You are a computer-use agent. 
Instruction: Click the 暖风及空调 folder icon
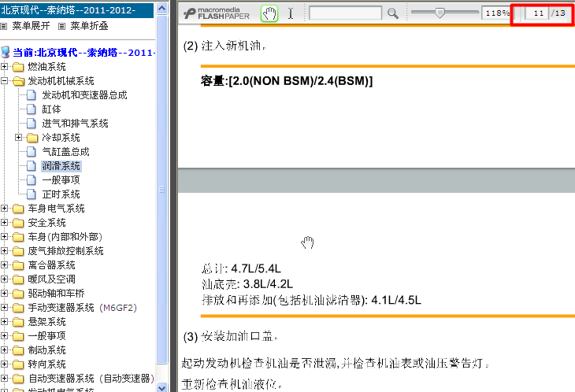18,279
